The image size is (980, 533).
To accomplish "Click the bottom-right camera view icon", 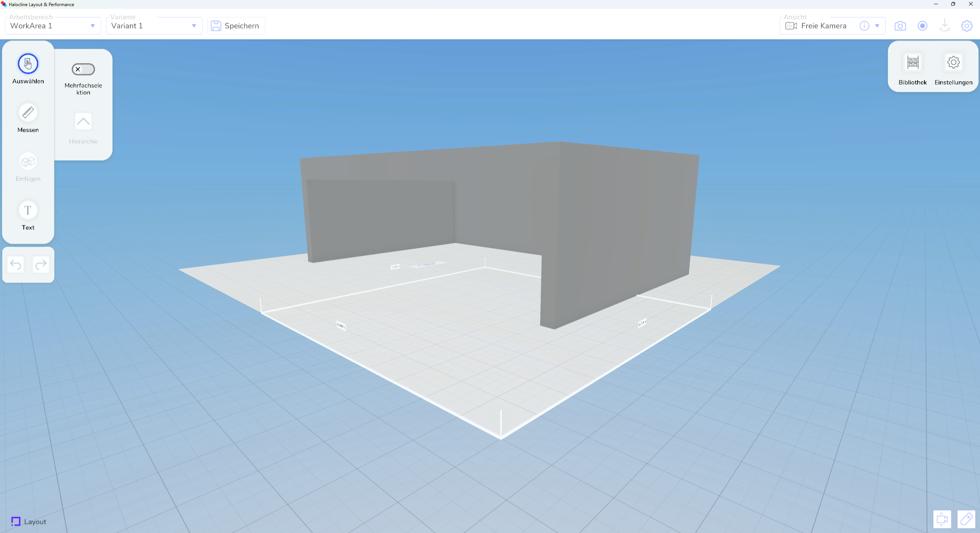I will 942,519.
